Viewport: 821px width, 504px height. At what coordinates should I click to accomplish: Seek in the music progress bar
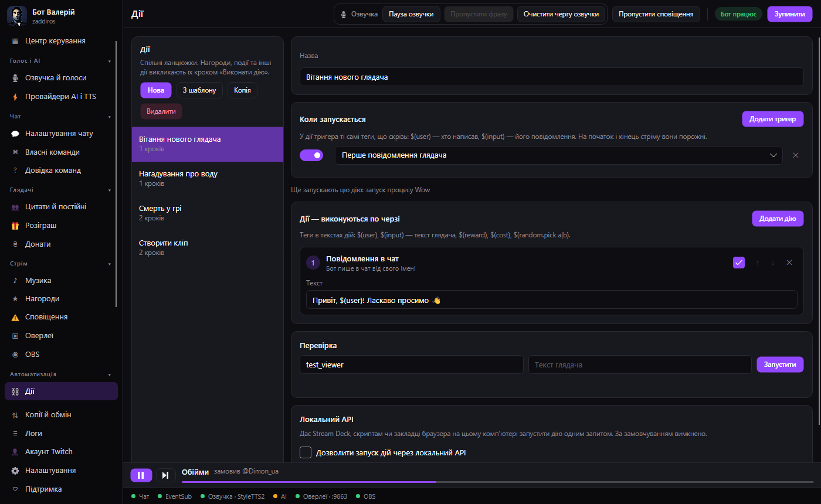(497, 482)
